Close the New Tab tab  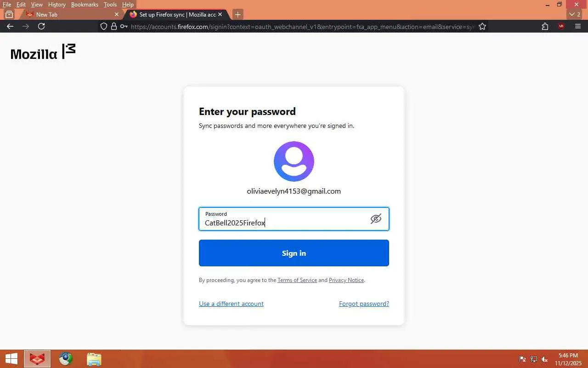pyautogui.click(x=116, y=14)
